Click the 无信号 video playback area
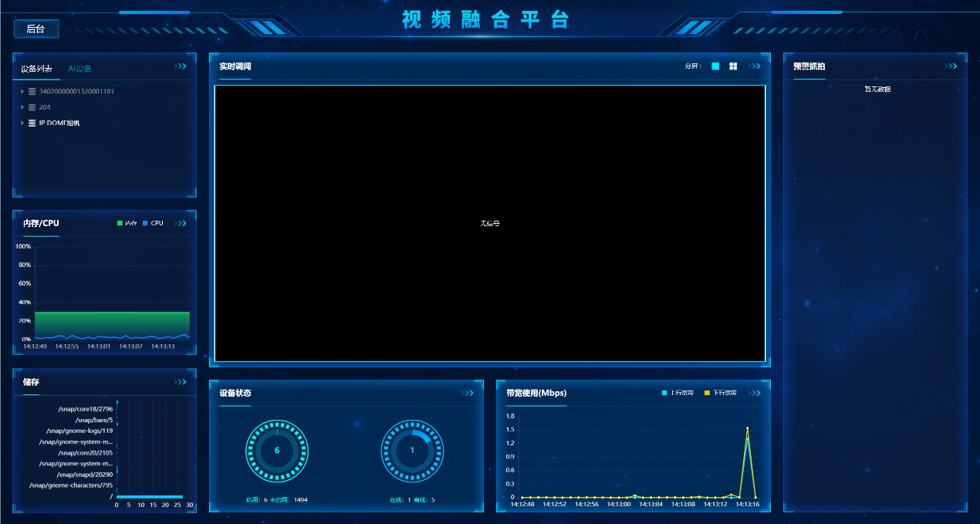Viewport: 980px width, 524px height. 490,223
